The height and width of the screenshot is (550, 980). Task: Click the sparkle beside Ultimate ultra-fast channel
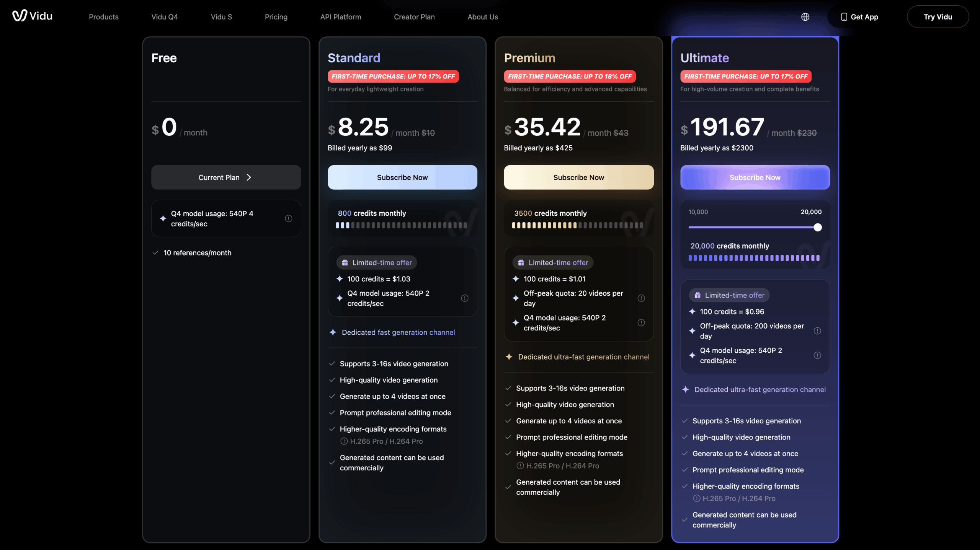click(x=685, y=389)
